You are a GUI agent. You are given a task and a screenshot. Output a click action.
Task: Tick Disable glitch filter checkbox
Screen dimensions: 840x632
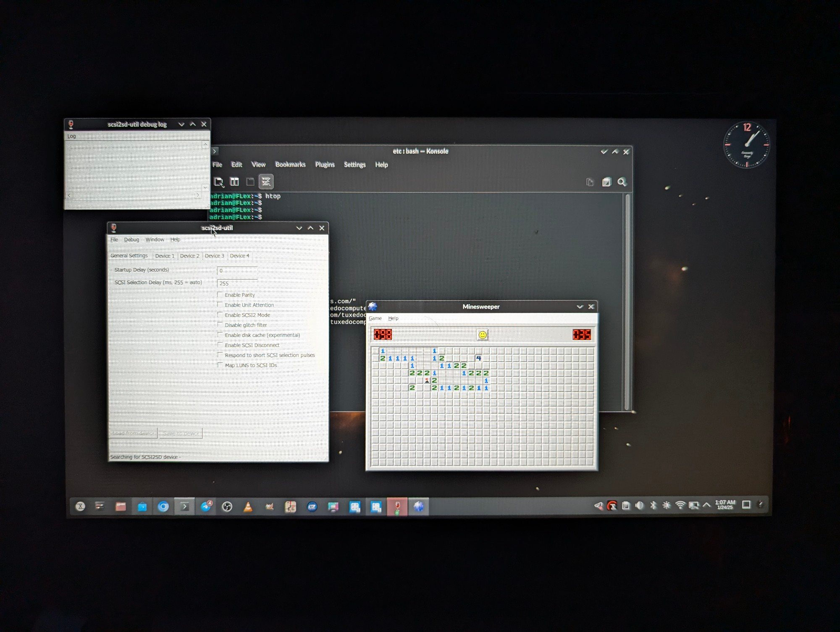[220, 325]
